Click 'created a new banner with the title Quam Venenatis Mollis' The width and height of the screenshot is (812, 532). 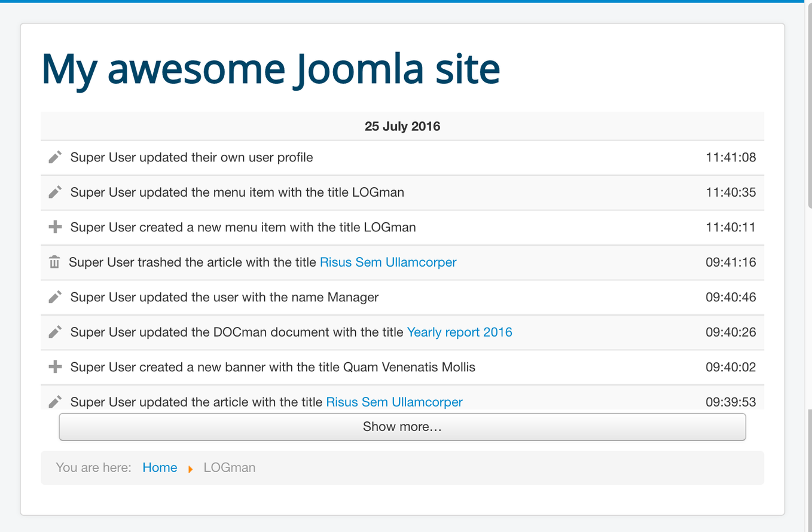point(307,367)
